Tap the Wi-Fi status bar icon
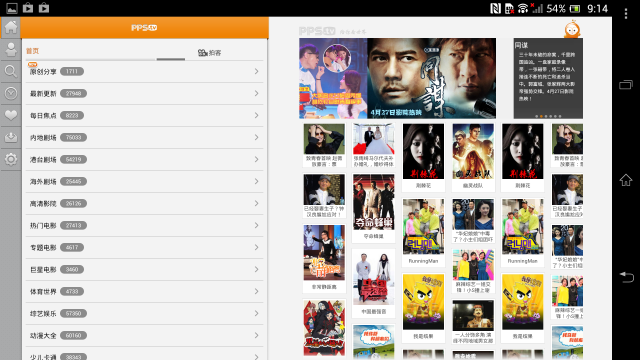The height and width of the screenshot is (360, 640). point(522,8)
